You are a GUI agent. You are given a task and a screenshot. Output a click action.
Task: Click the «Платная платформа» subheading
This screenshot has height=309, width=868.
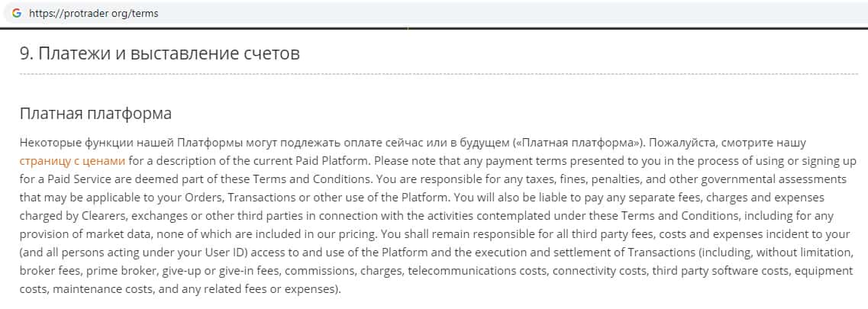click(x=95, y=114)
